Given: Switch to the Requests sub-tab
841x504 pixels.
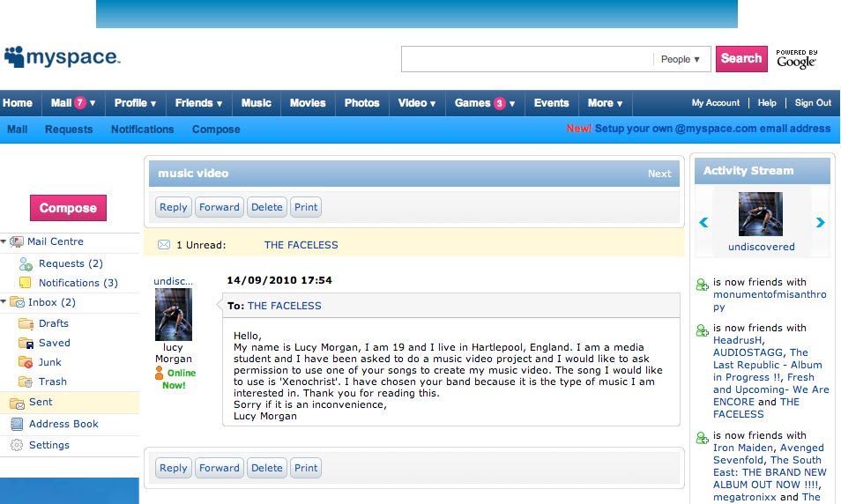Looking at the screenshot, I should [x=69, y=130].
